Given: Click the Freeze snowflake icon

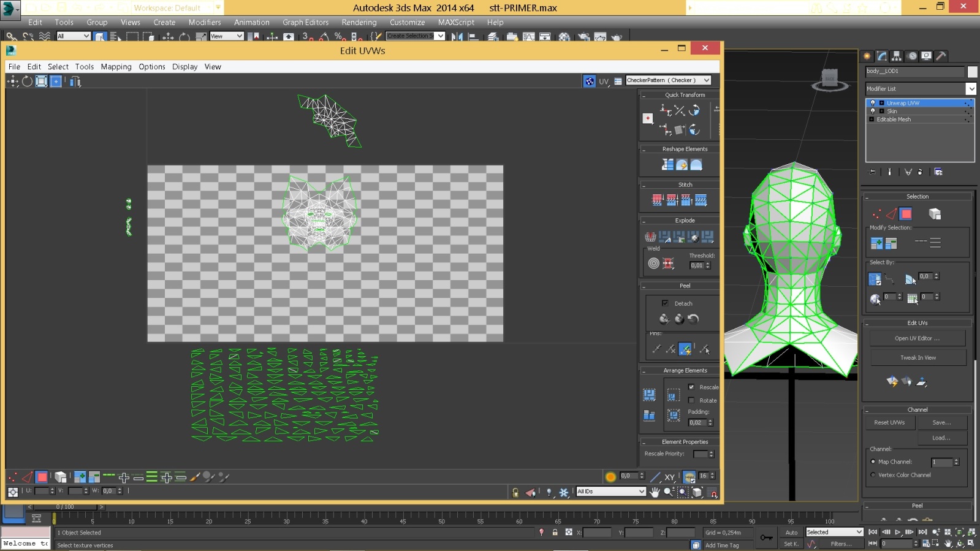Looking at the screenshot, I should point(564,492).
